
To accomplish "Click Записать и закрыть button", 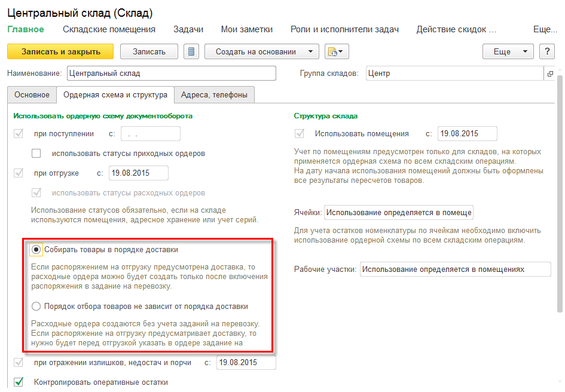I will [60, 51].
